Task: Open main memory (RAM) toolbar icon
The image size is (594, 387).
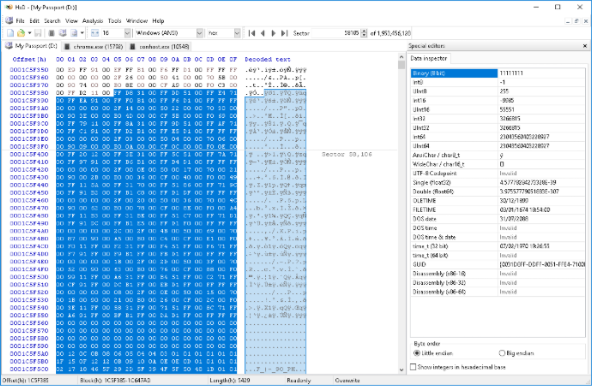Action: pyautogui.click(x=52, y=33)
